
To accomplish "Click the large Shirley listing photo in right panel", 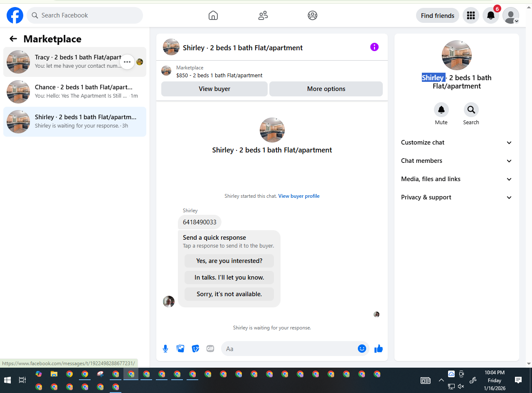I will [457, 55].
